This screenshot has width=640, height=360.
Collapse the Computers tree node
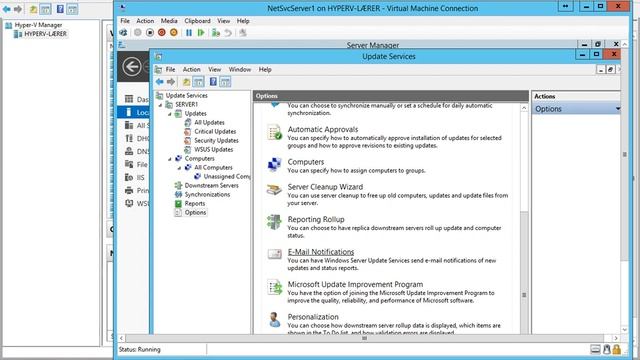tap(170, 159)
